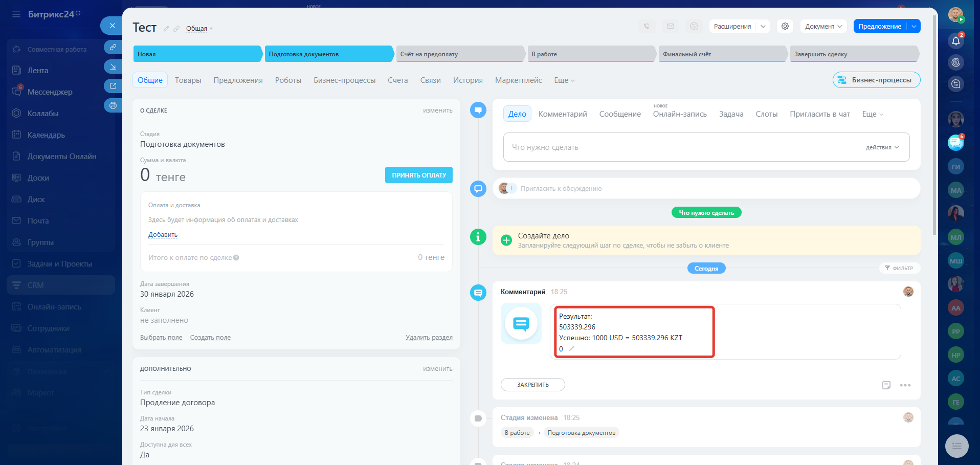Switch to the Товары tab
Screen dimensions: 980x465
(x=188, y=80)
